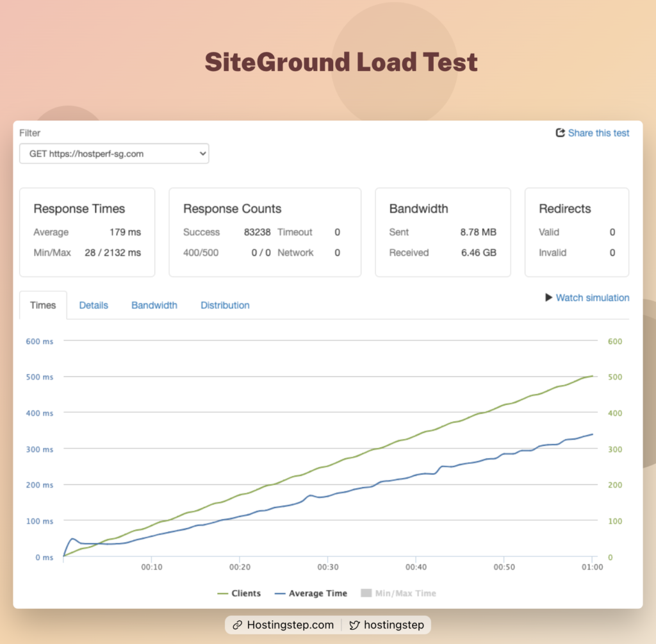
Task: Click the Received value 6.46 GB
Action: click(479, 252)
